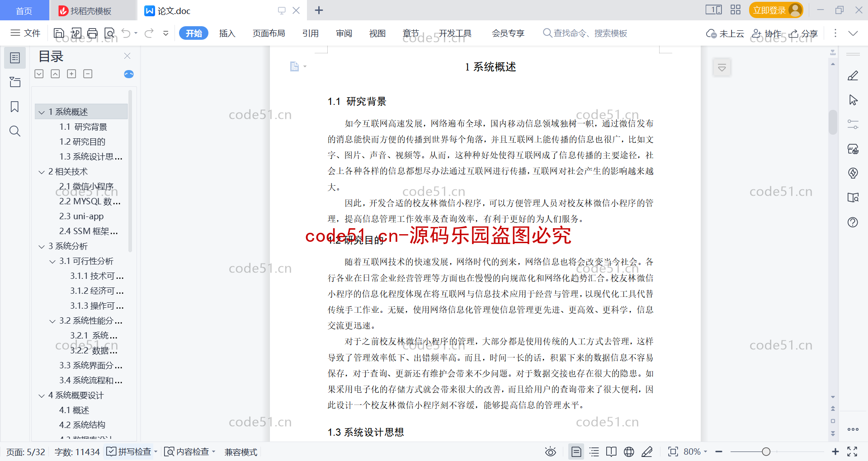This screenshot has width=868, height=461.
Task: Collapse the '3 系统分析' tree node
Action: [42, 246]
